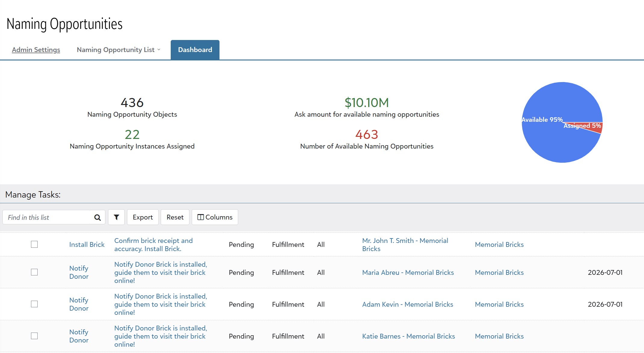This screenshot has width=644, height=353.
Task: Open the Install Brick task link
Action: click(x=87, y=244)
